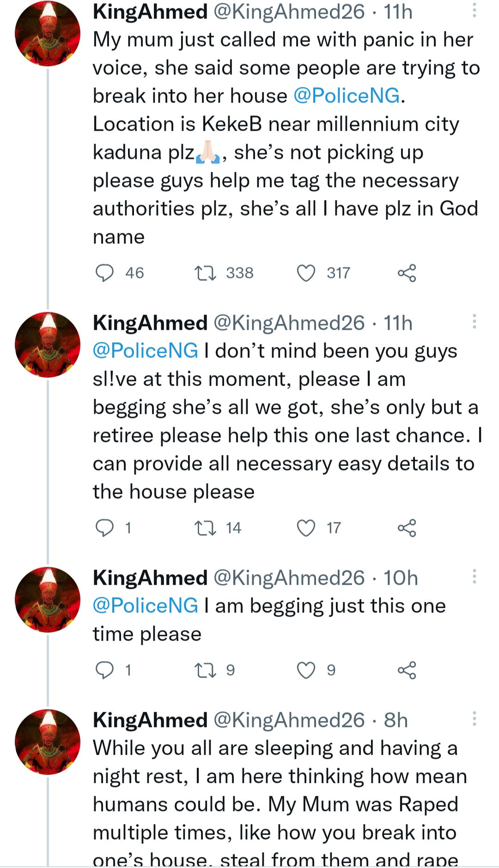The height and width of the screenshot is (868, 499).
Task: Open more options on second tweet
Action: click(474, 322)
